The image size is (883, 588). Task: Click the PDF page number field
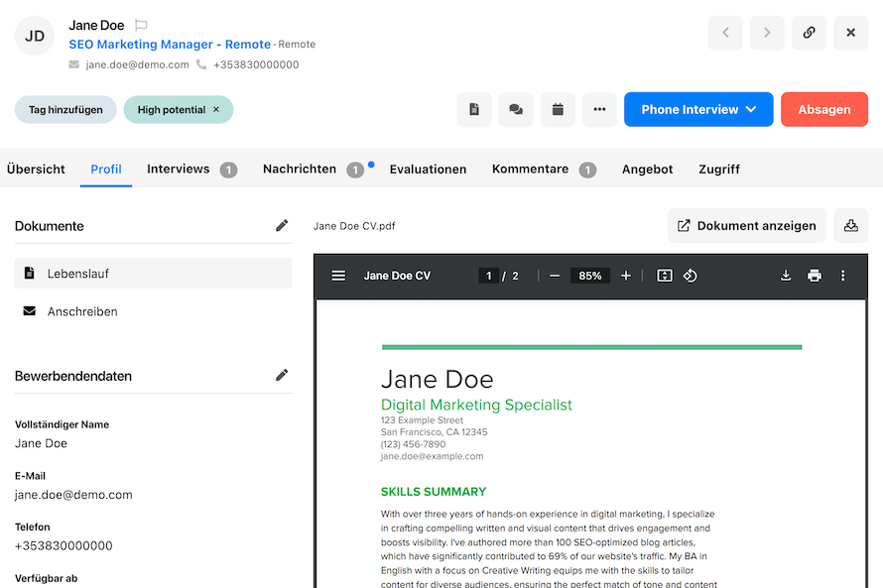tap(488, 276)
